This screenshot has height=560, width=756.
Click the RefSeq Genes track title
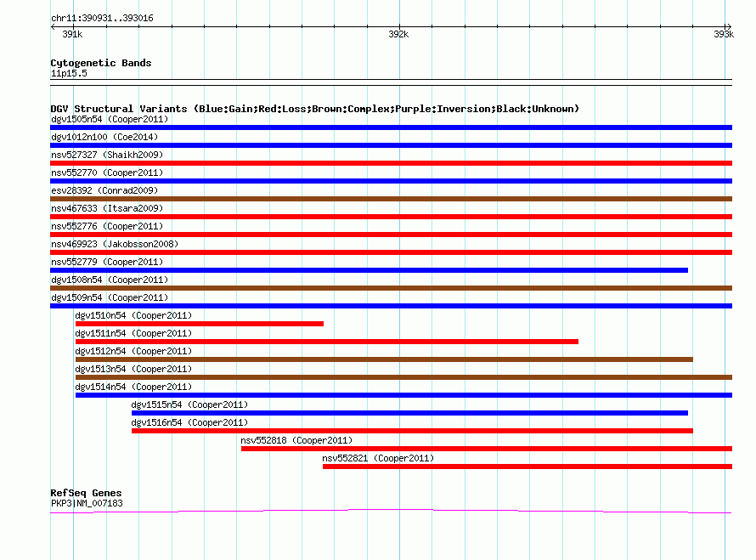tap(86, 493)
